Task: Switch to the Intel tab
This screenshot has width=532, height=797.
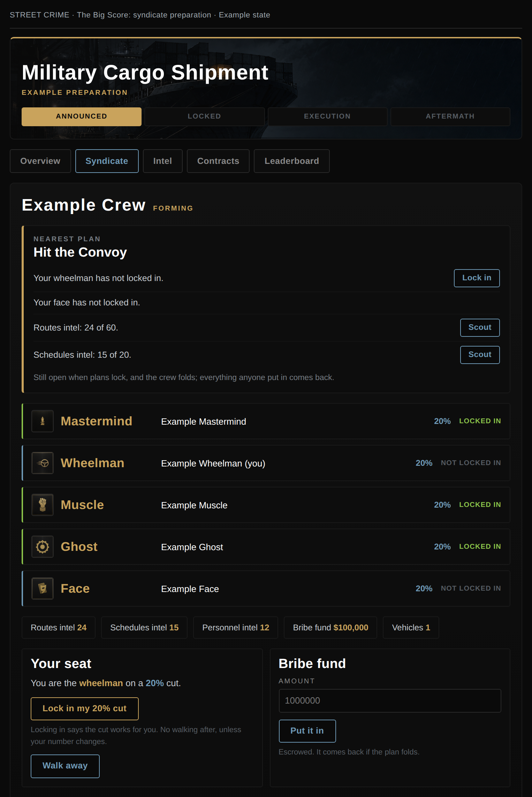Action: pos(163,161)
